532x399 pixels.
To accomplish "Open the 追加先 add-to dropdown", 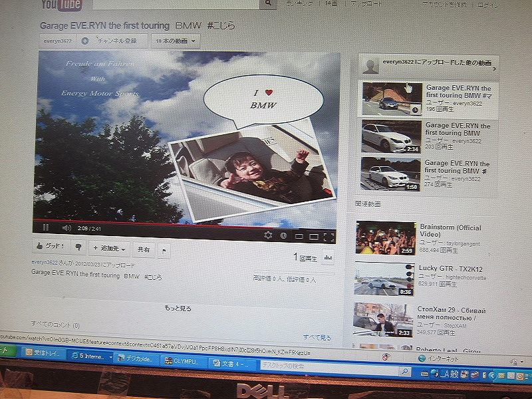I will 109,248.
